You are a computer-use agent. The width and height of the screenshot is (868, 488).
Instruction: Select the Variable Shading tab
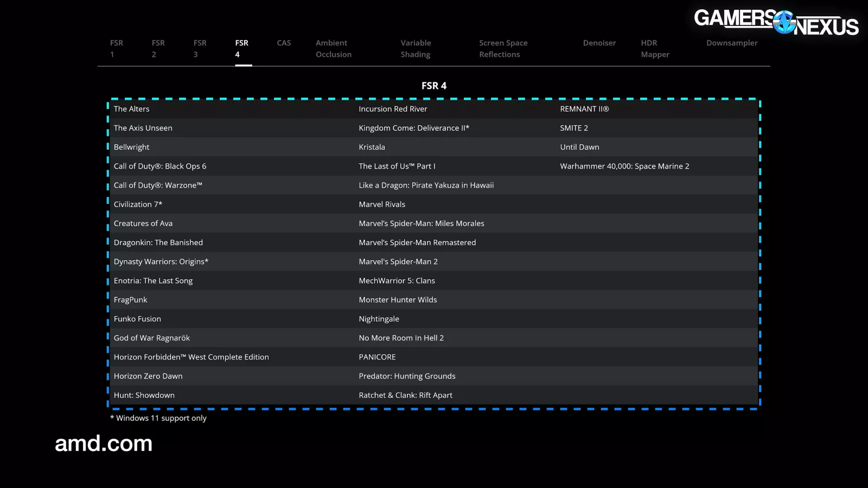[416, 48]
